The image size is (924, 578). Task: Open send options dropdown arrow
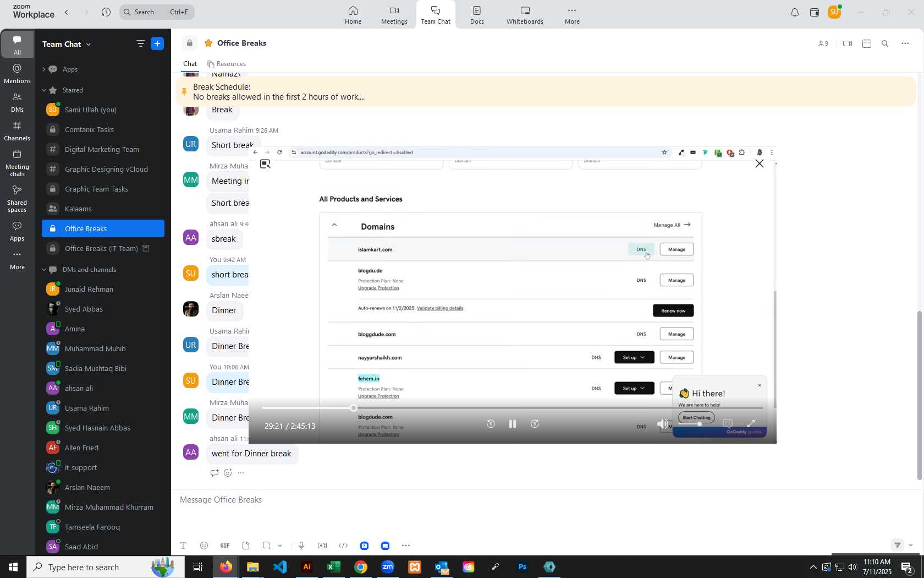click(x=911, y=546)
